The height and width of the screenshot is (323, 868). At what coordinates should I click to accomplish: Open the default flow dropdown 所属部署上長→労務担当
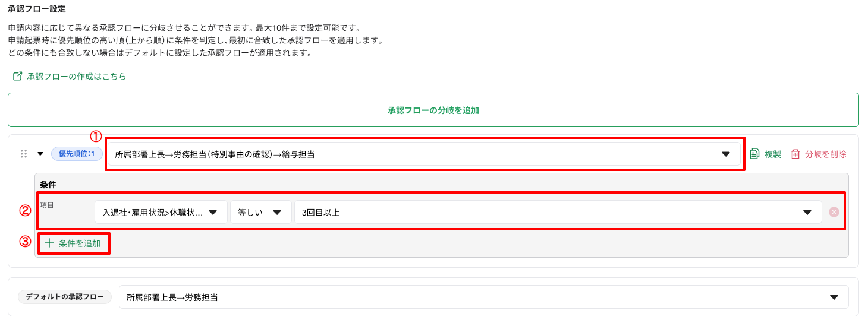[x=484, y=297]
